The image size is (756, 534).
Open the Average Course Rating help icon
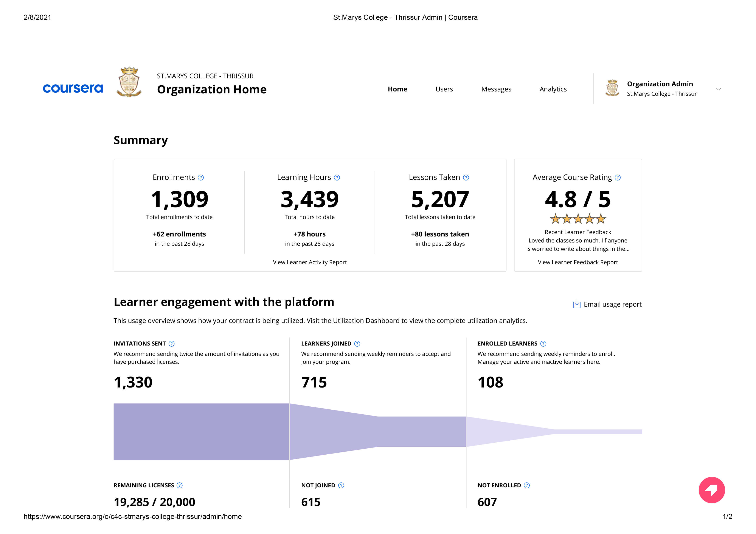618,178
